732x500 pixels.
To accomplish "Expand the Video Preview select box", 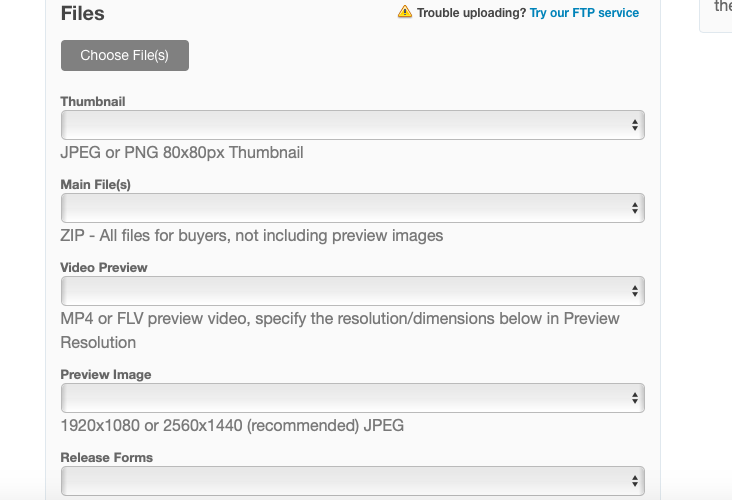I will click(352, 291).
